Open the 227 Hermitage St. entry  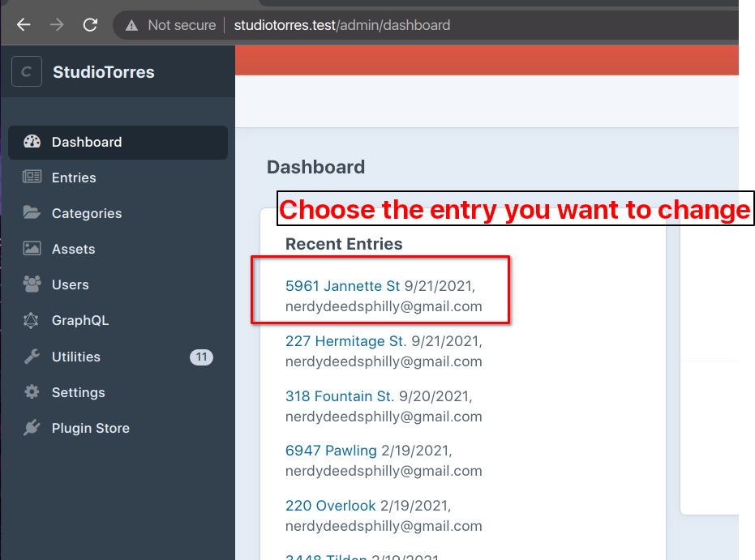[x=345, y=341]
